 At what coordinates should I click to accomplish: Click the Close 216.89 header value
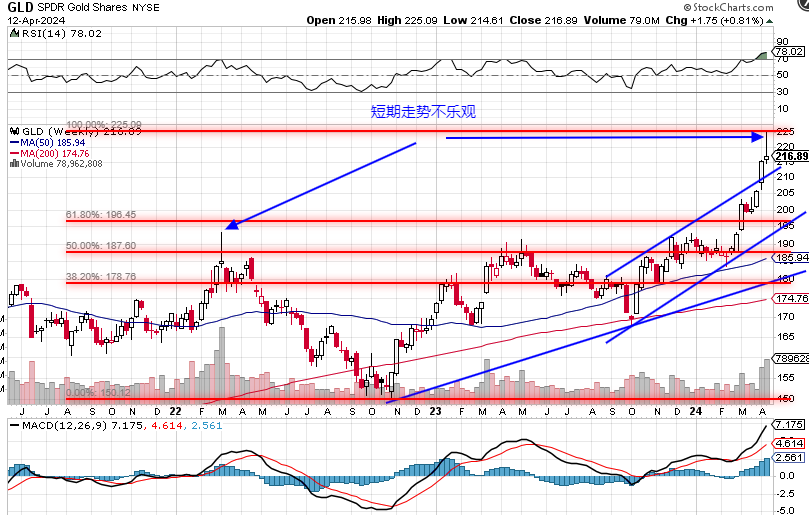click(x=543, y=21)
